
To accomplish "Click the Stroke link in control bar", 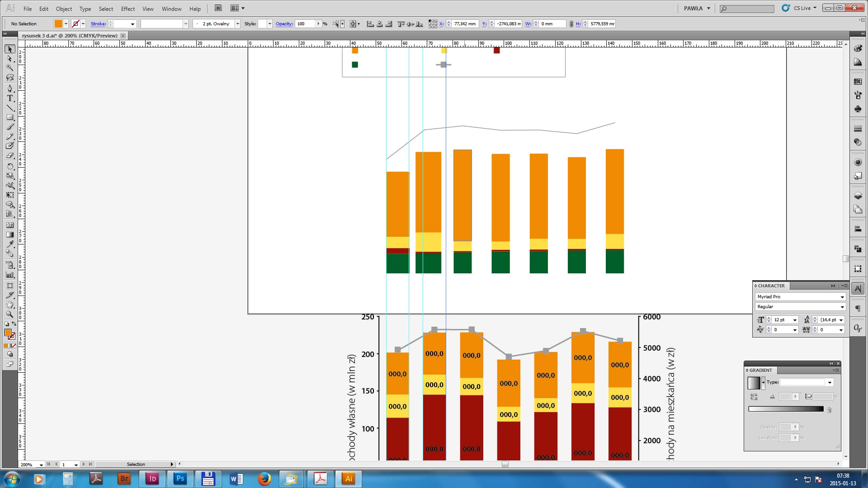I will coord(98,24).
